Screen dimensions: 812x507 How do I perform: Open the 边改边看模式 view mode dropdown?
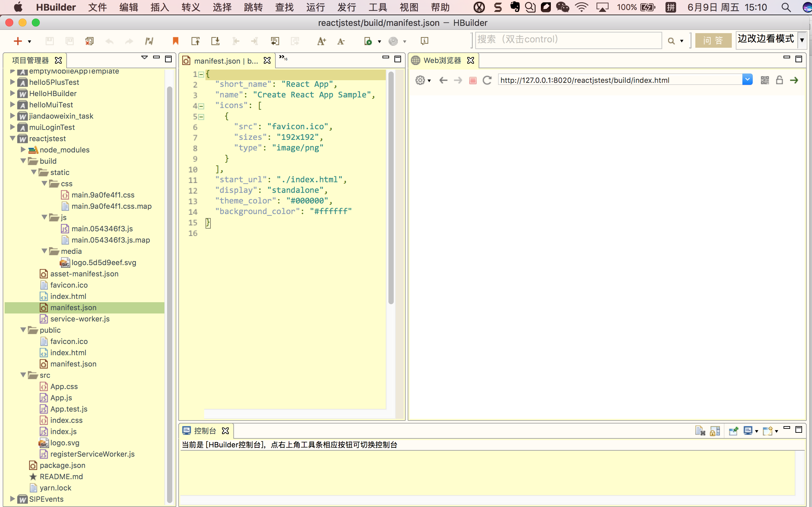tap(802, 40)
